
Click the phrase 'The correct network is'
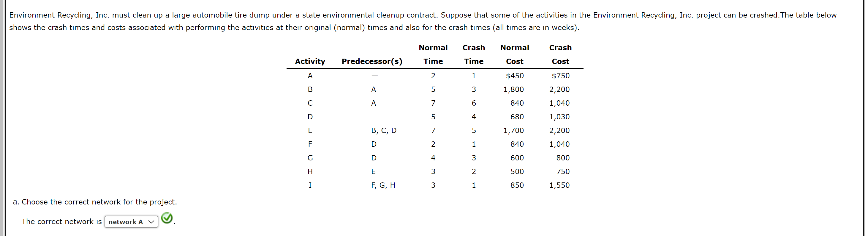point(61,221)
